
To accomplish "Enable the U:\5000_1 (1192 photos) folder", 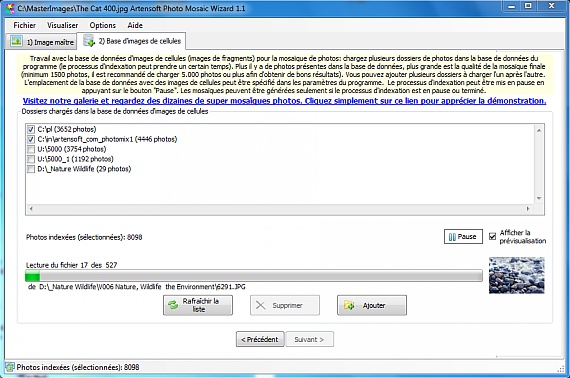I will click(31, 159).
